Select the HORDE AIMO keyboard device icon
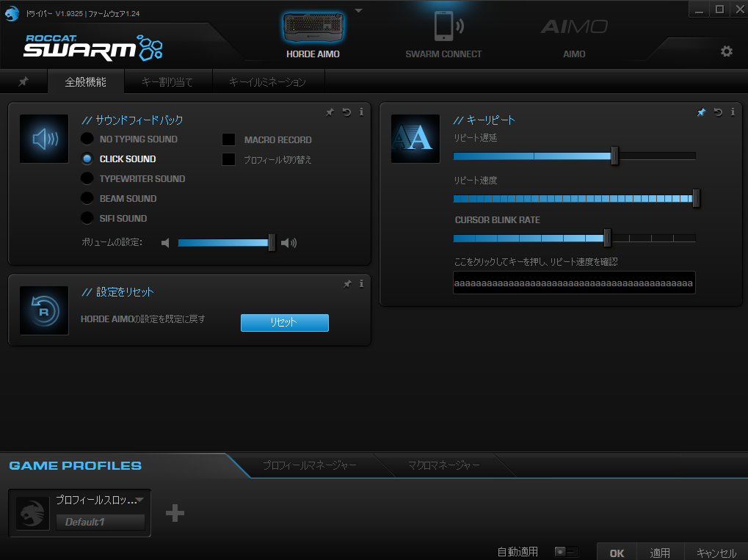Screen dimensions: 748x560 click(313, 28)
